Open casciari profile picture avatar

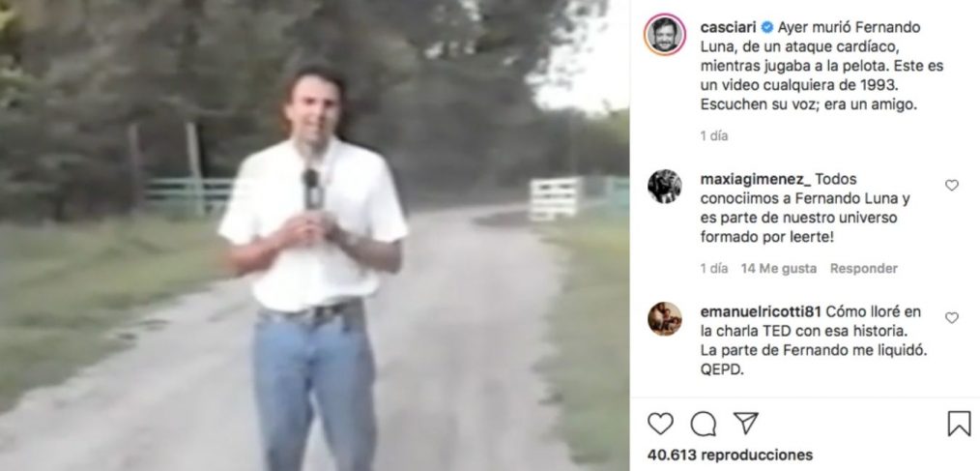[664, 35]
